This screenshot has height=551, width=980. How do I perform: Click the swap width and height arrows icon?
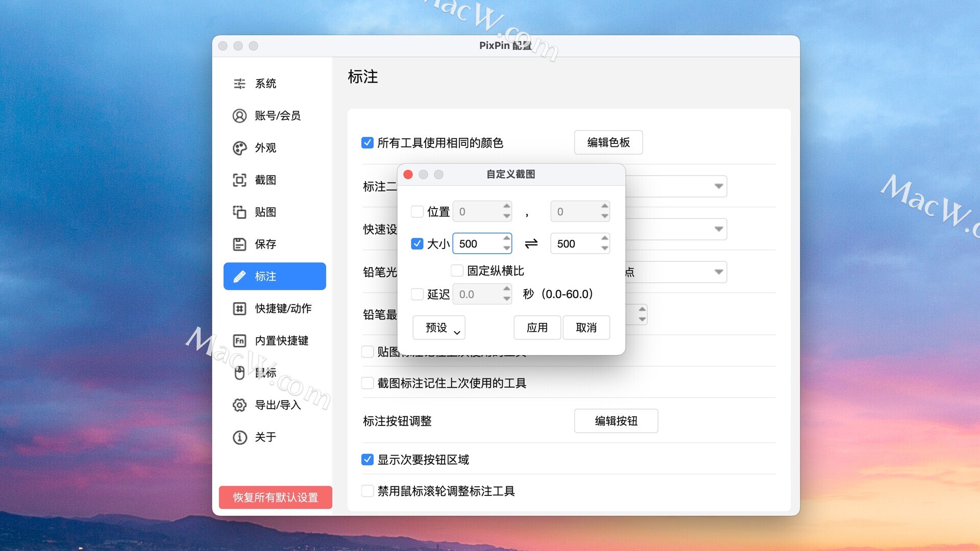tap(531, 244)
